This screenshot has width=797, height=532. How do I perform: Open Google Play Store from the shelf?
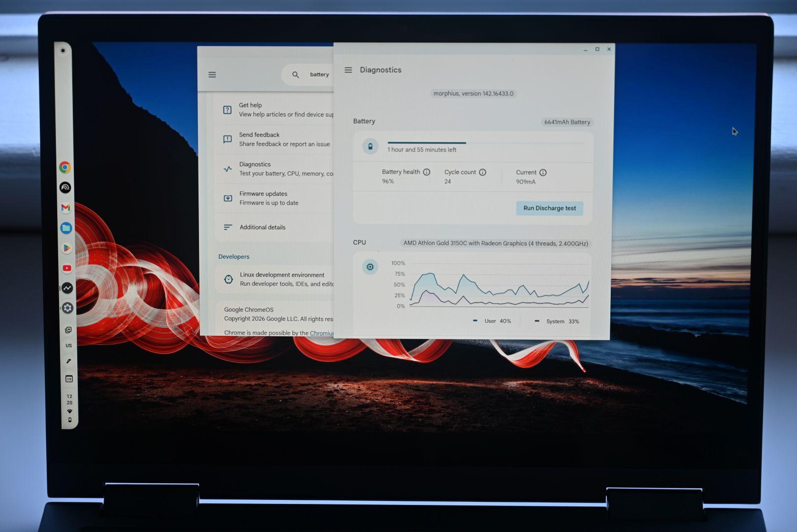66,248
